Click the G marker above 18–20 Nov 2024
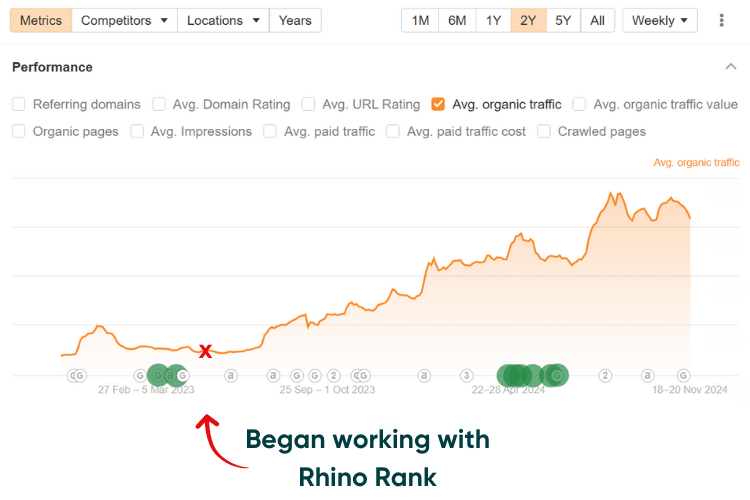The height and width of the screenshot is (500, 750). tap(684, 376)
